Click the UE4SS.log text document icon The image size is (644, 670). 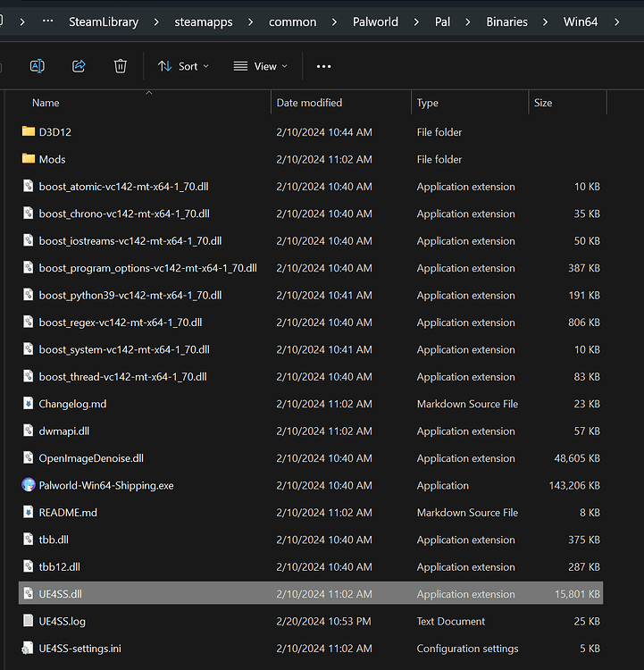29,621
